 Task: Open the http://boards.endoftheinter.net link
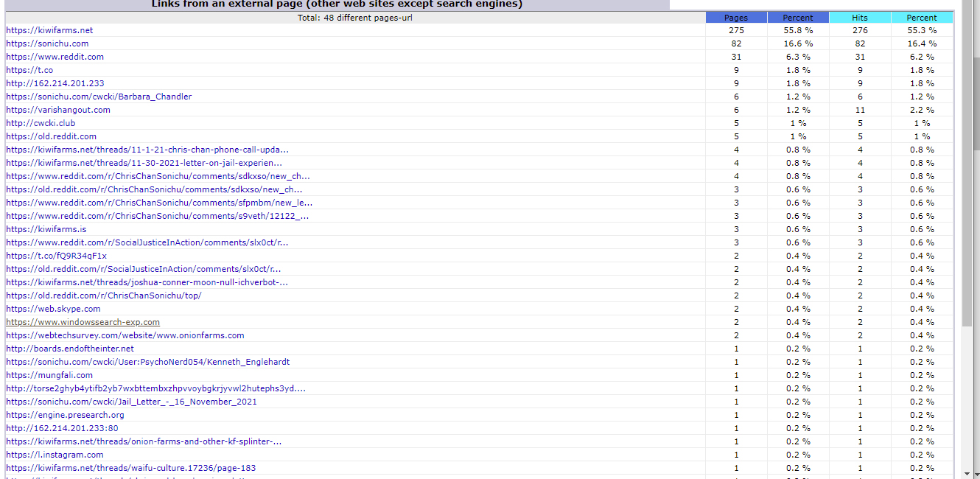pos(70,349)
